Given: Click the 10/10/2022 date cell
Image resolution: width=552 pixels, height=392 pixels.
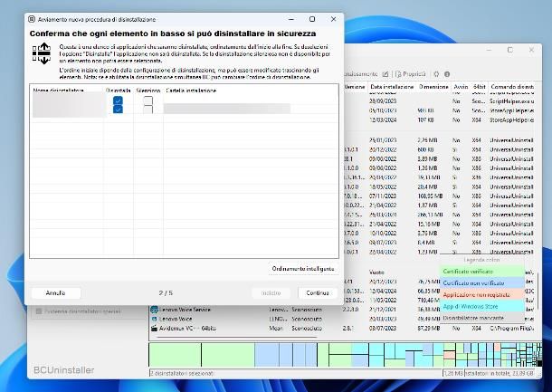Looking at the screenshot, I should pos(383,234).
